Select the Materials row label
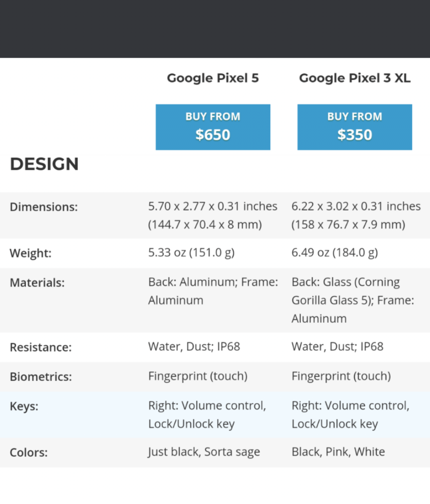430x504 pixels. pyautogui.click(x=37, y=283)
